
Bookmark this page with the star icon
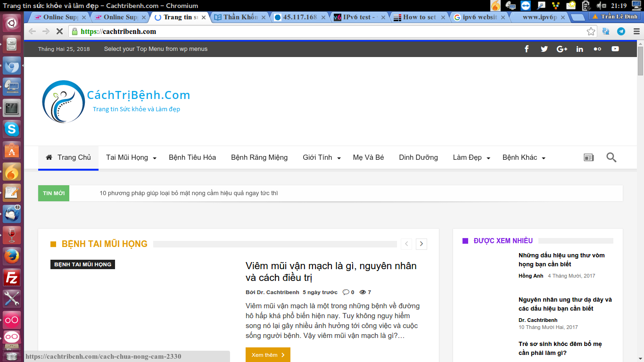(591, 32)
